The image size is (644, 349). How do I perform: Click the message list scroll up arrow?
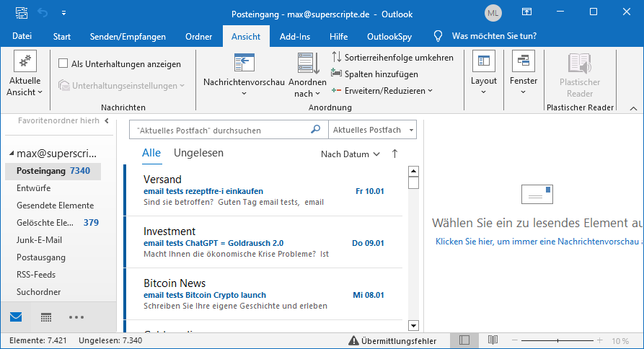414,171
